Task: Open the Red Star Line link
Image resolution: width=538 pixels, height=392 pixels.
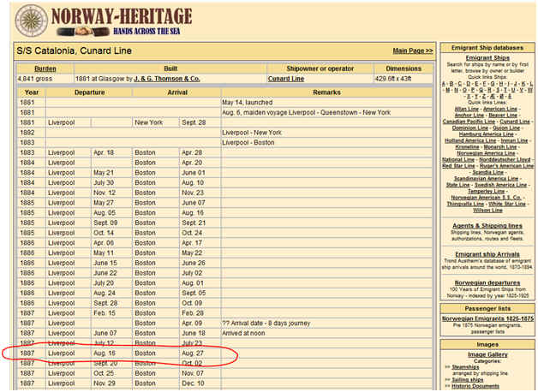Action: 458,166
